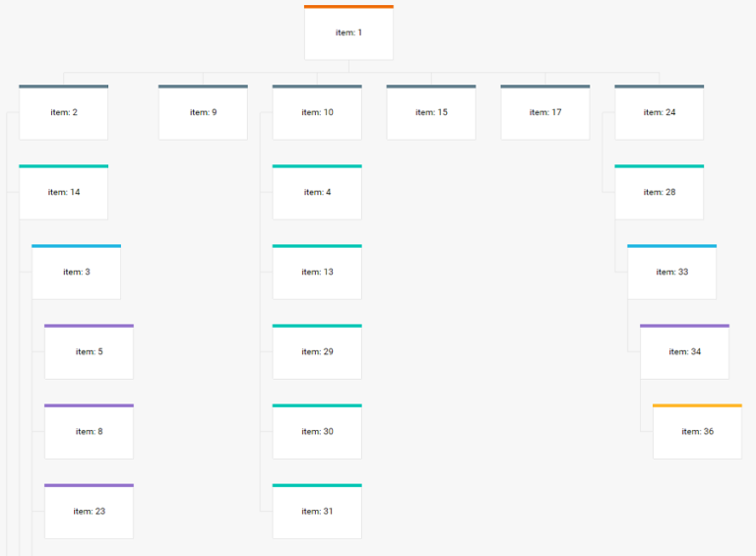Select the item: 30 box
This screenshot has height=556, width=756.
click(317, 431)
